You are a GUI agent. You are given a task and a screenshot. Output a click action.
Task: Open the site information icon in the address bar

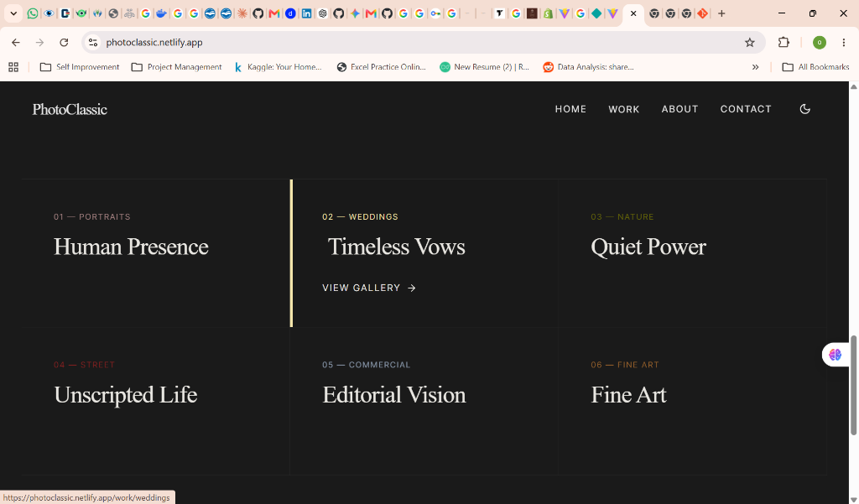(93, 42)
